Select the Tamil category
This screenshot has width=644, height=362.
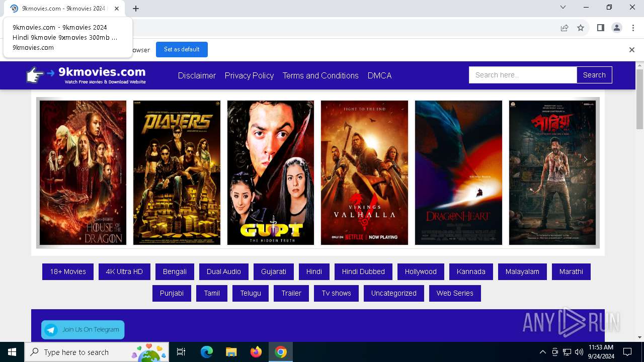point(212,293)
